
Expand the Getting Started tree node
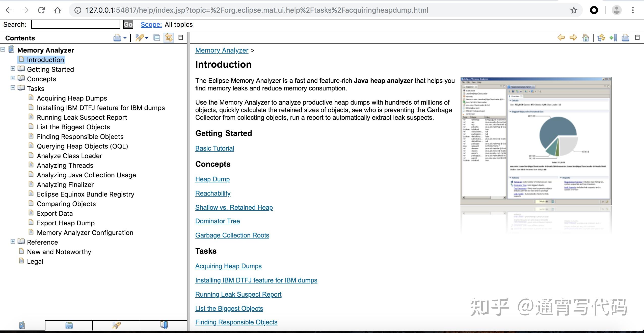click(13, 68)
